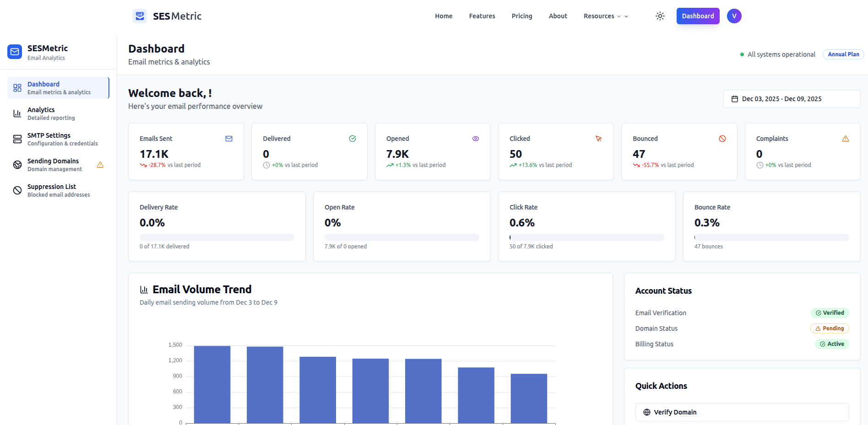868x425 pixels.
Task: Click the Verify Domain quick action button
Action: coord(742,412)
